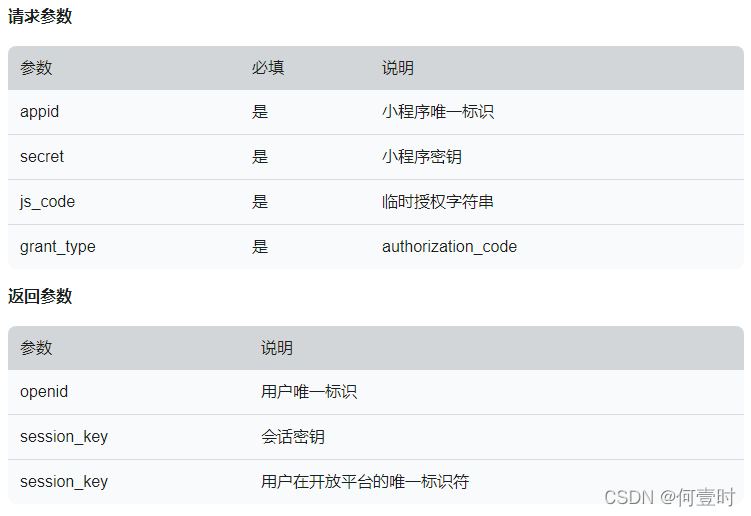This screenshot has width=751, height=516.
Task: Click the "临时授权字符串" description
Action: click(438, 202)
